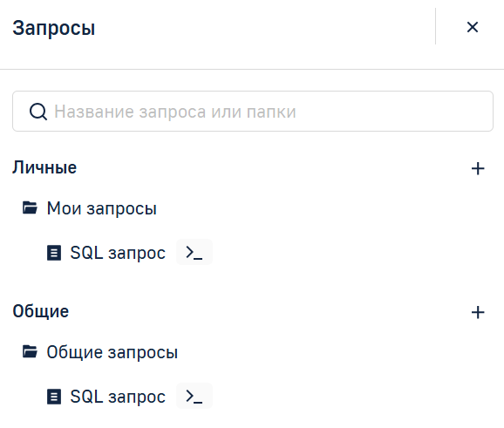Screen dimensions: 504x428
Task: Open SQL запрос under Общие запросы
Action: [118, 397]
